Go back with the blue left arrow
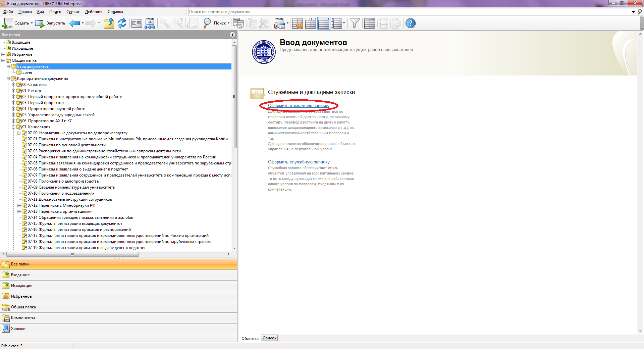 click(74, 23)
